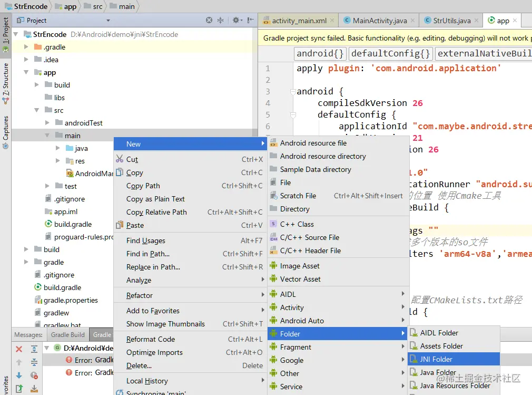
Task: Expand the test folder
Action: [x=47, y=186]
